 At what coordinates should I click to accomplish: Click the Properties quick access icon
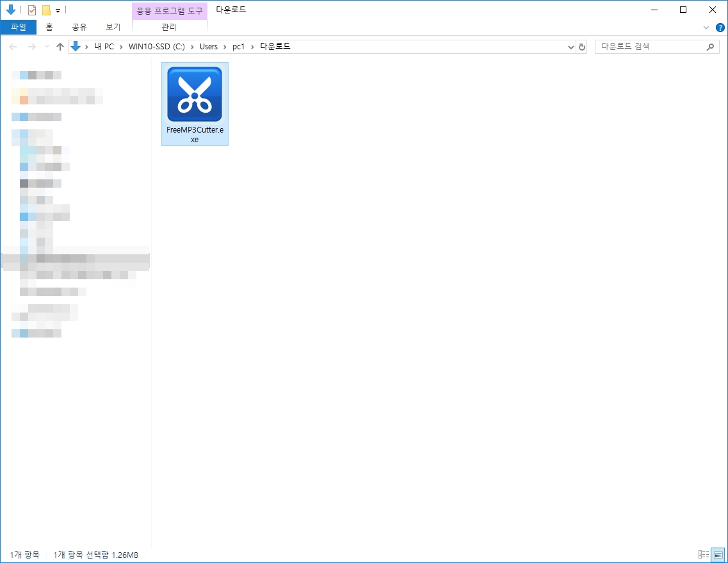coord(32,10)
